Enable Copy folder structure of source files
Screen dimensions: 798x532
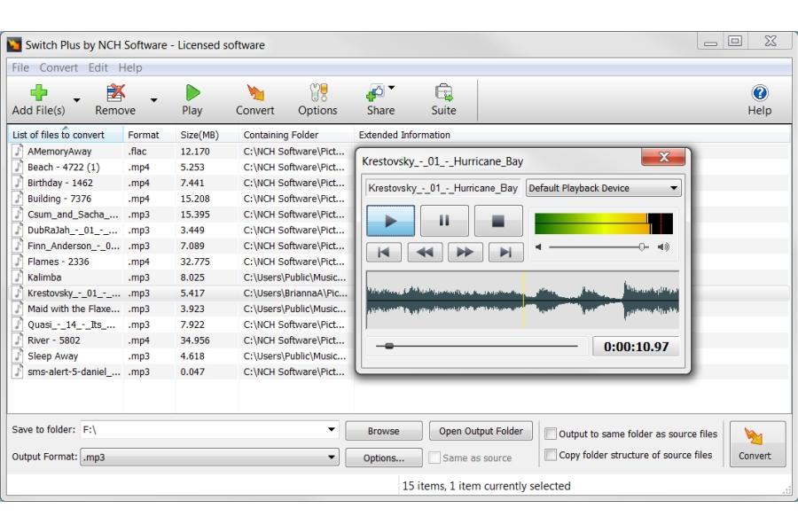[x=550, y=455]
